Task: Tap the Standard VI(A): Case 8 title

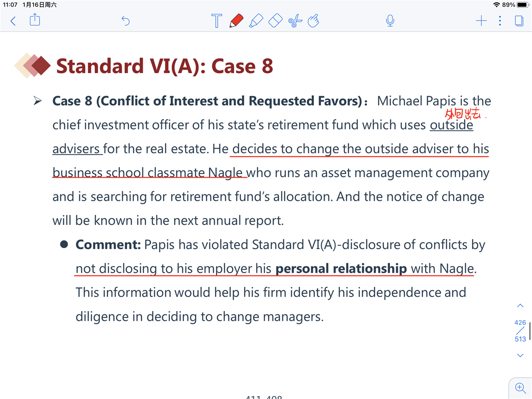Action: (164, 66)
